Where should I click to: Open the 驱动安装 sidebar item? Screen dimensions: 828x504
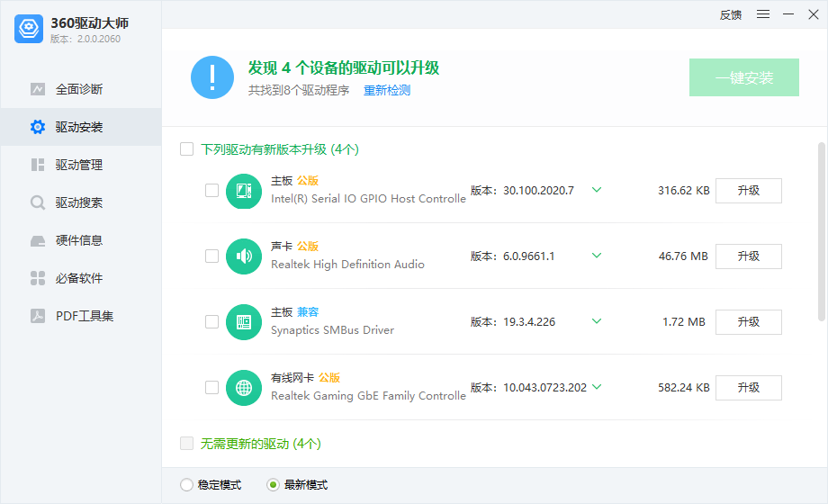coord(81,127)
